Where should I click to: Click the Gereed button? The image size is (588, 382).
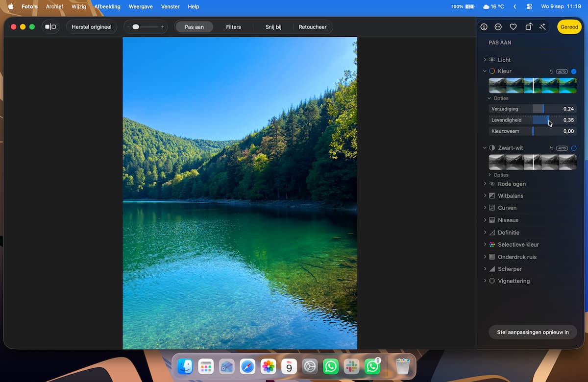[569, 27]
